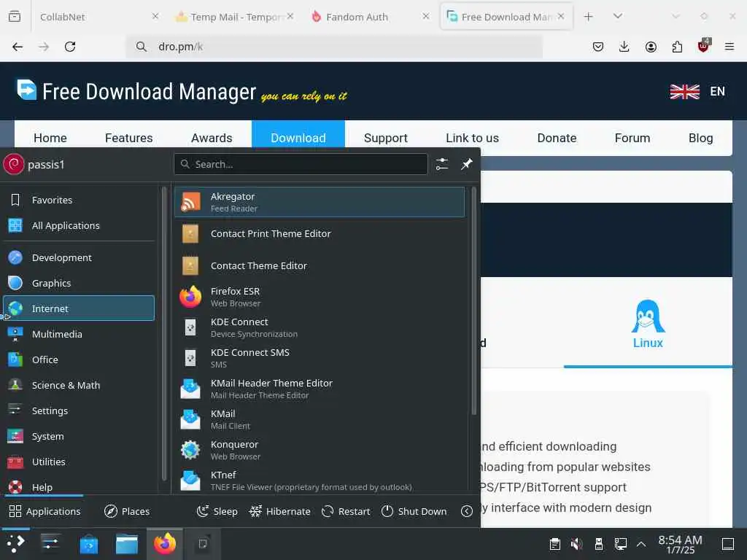747x560 pixels.
Task: Open Multimedia category
Action: (79, 334)
